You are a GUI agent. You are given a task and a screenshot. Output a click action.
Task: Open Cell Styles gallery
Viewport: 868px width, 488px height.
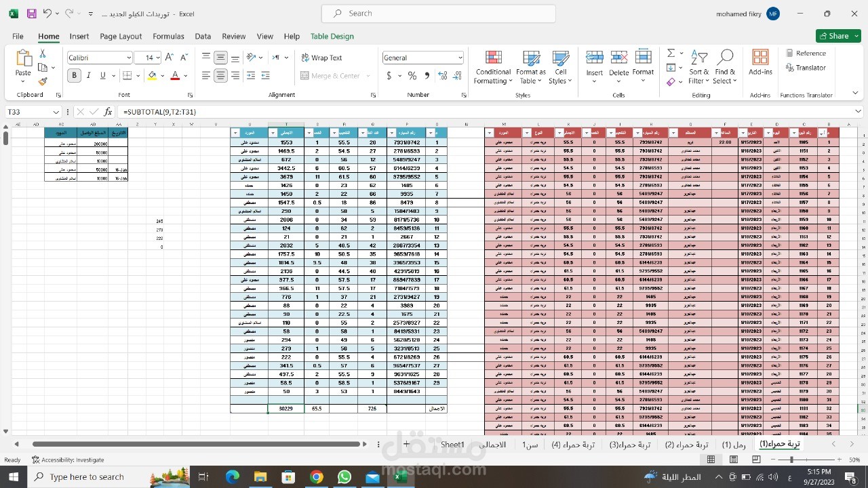[561, 67]
